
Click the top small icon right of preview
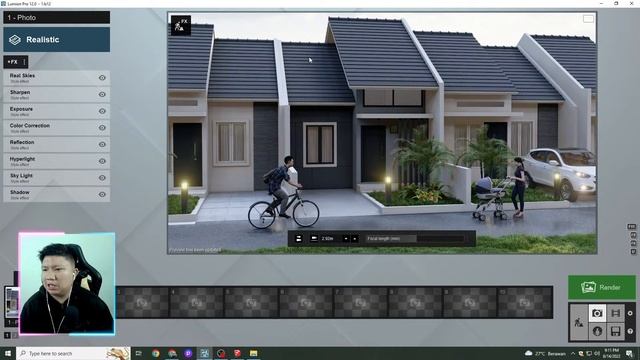631,227
